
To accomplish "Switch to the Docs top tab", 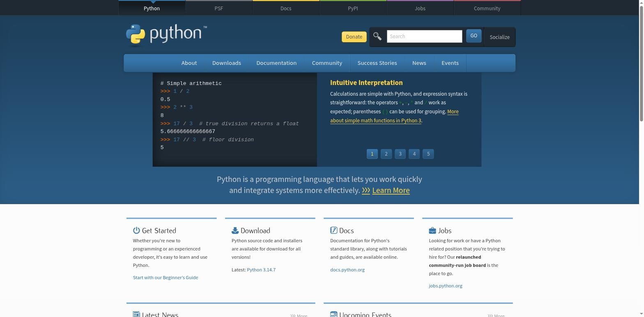I will pos(286,8).
